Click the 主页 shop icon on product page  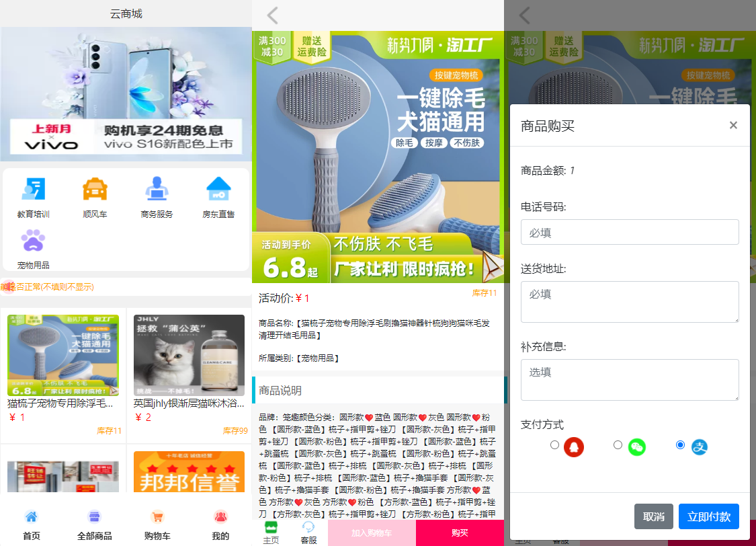[271, 533]
